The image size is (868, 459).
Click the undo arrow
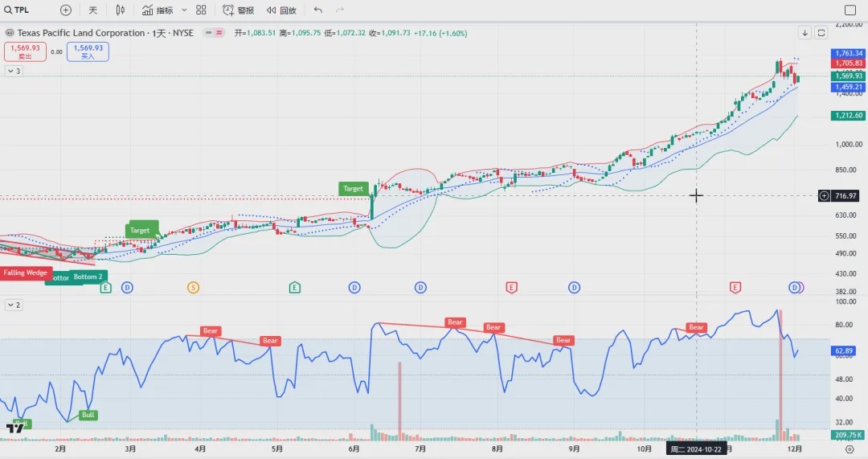(318, 10)
